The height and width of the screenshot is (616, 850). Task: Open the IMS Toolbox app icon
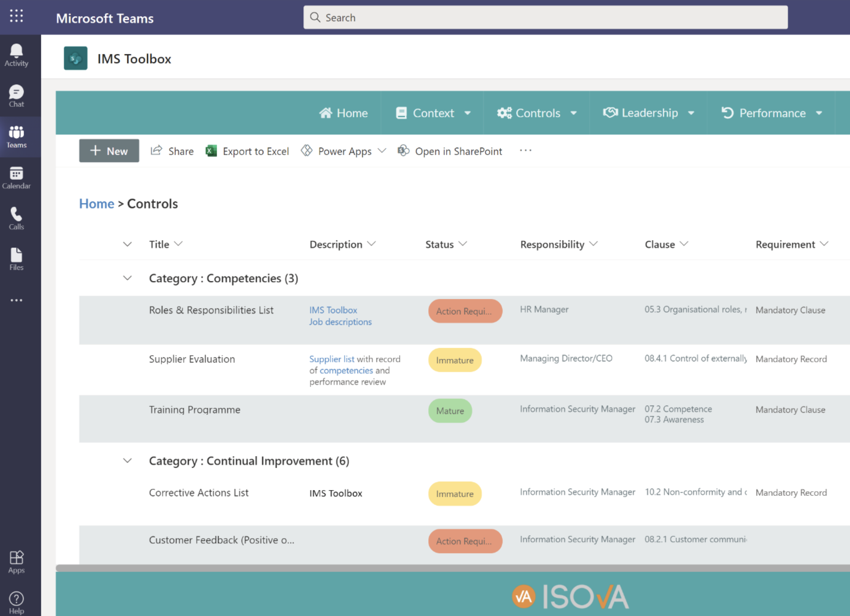click(x=75, y=58)
